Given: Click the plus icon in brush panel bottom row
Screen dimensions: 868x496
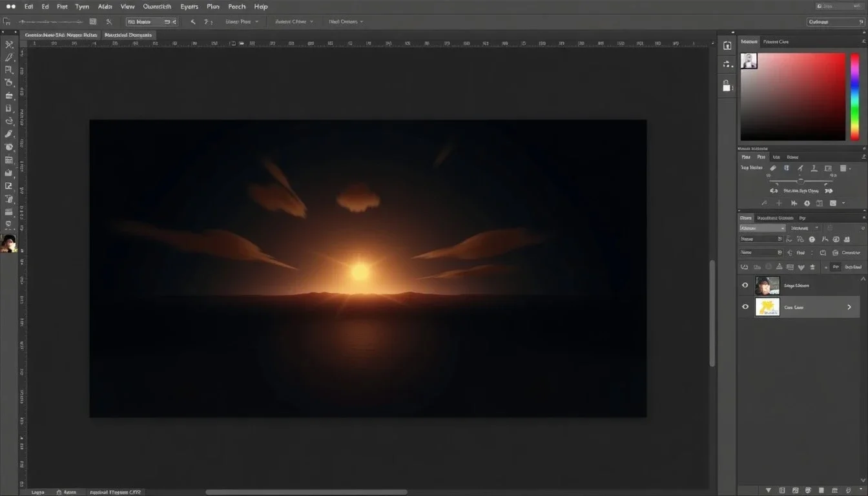Looking at the screenshot, I should click(x=779, y=203).
